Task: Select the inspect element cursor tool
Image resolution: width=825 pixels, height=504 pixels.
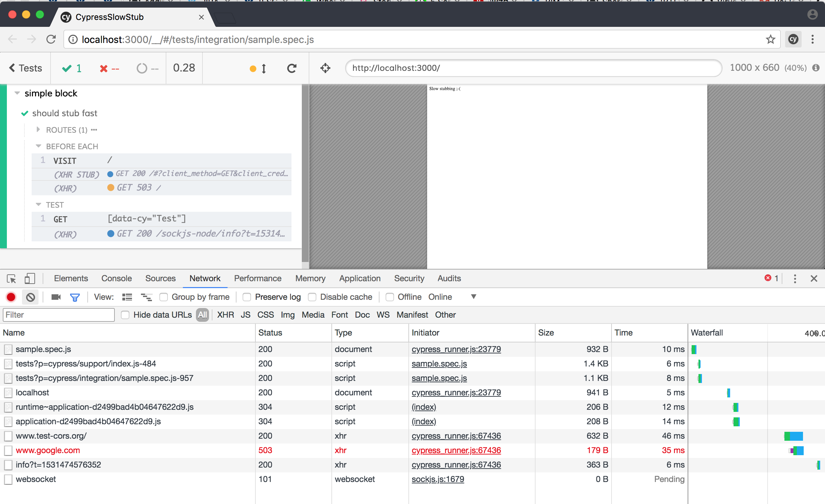Action: (x=11, y=278)
